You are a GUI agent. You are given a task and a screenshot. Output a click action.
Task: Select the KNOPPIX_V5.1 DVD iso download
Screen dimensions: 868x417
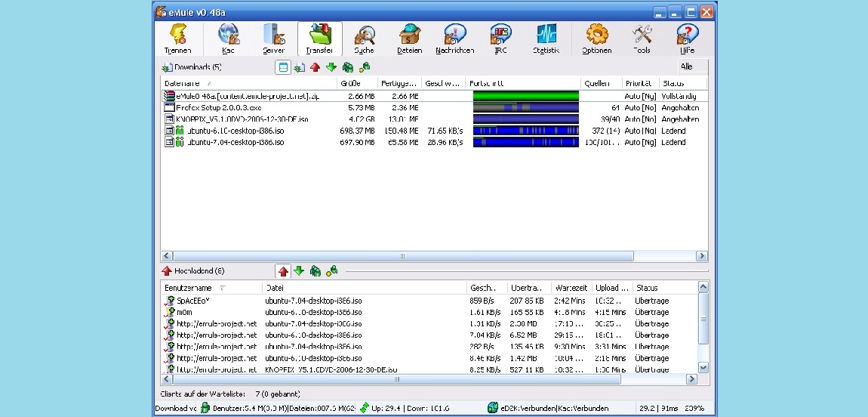435,119
